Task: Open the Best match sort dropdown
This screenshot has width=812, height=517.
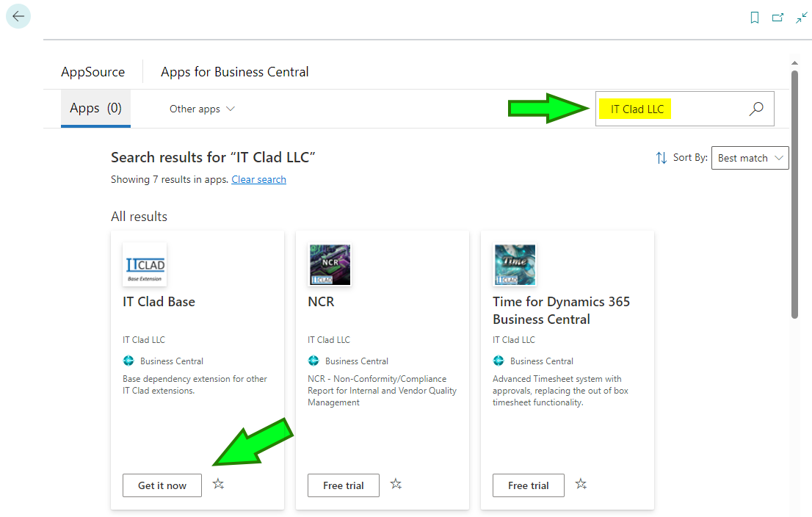Action: tap(750, 157)
